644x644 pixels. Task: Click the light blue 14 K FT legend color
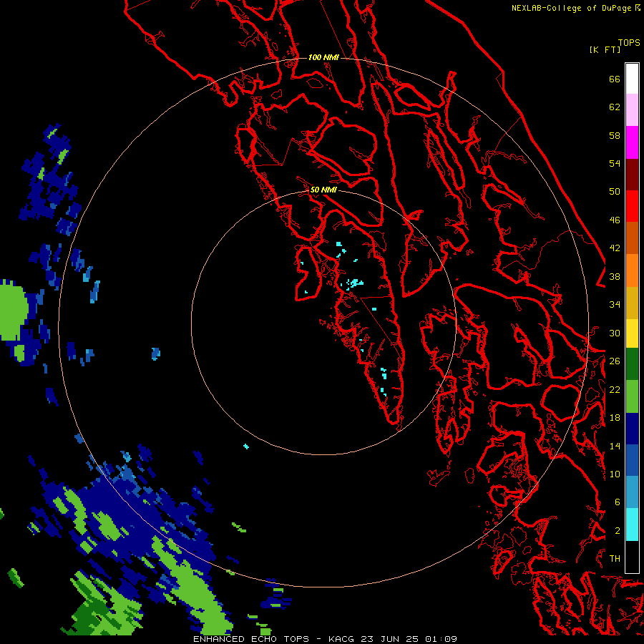[x=632, y=492]
